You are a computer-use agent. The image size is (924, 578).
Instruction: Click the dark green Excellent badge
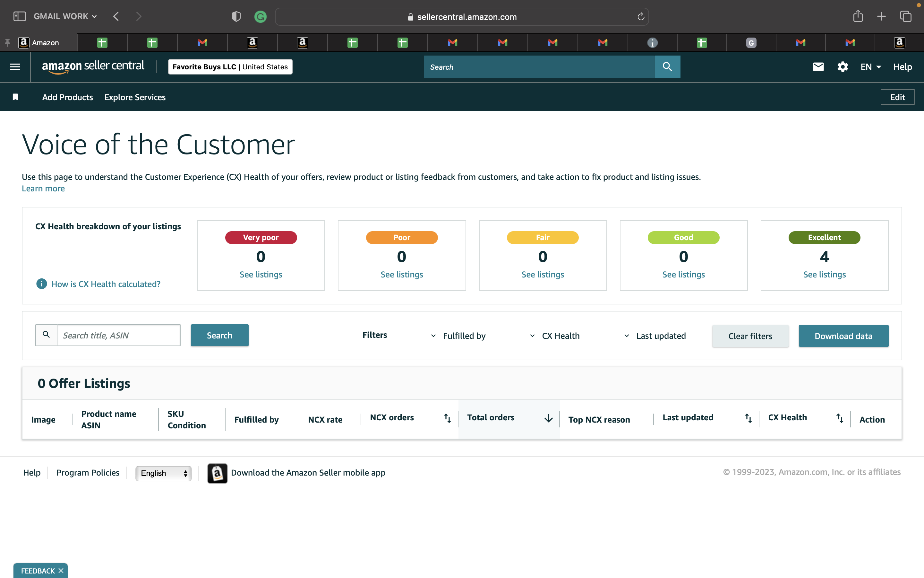click(824, 237)
